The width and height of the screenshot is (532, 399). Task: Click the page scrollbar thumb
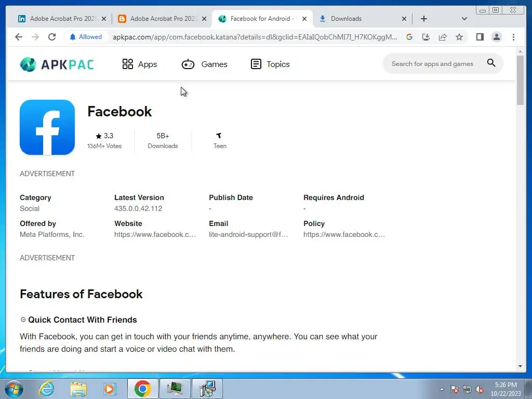click(520, 81)
